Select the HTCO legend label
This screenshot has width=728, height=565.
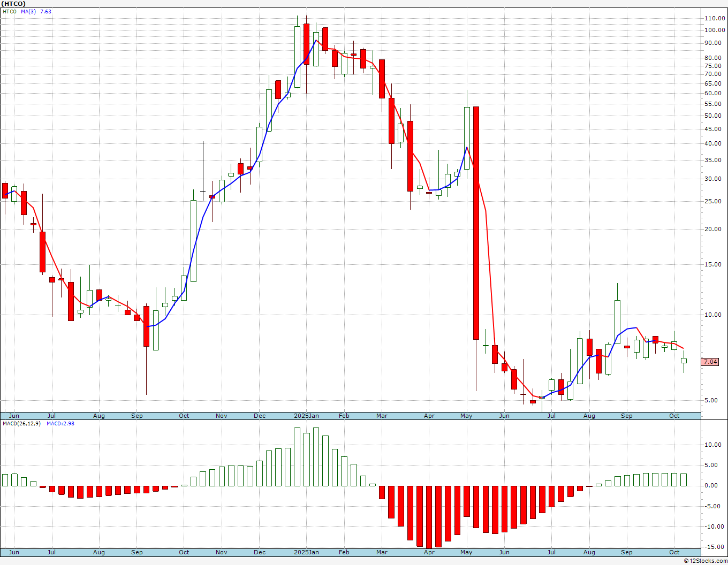tap(10, 11)
